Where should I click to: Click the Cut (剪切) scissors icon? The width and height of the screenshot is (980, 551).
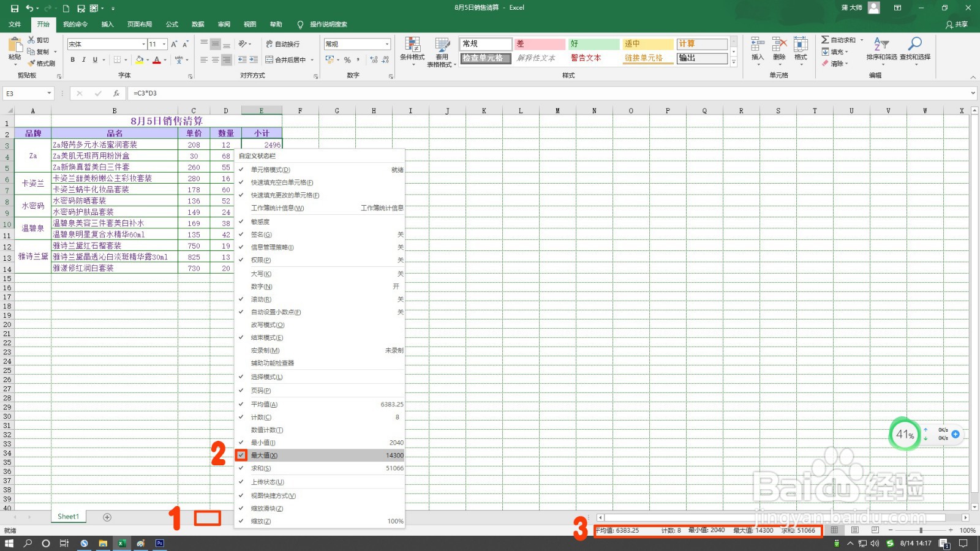tap(31, 40)
